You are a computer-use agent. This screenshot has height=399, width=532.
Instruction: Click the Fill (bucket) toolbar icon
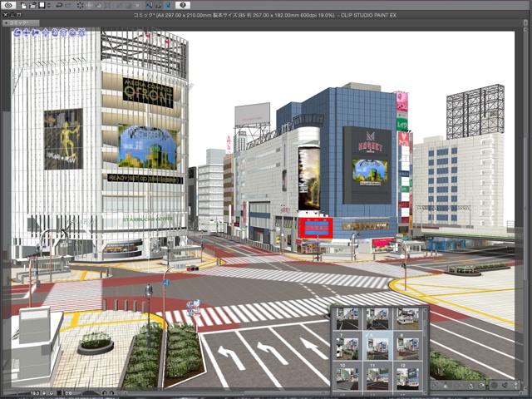99,6
